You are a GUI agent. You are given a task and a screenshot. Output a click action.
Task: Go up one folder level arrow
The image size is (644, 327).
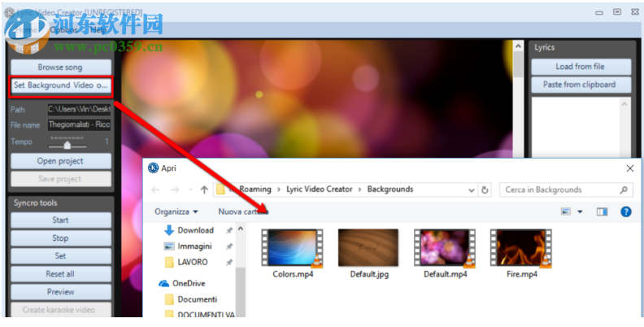pyautogui.click(x=204, y=190)
